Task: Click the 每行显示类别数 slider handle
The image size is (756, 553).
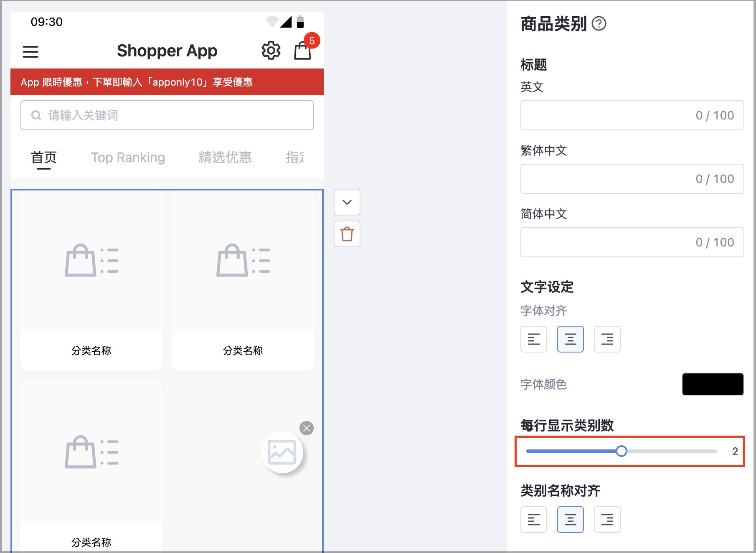Action: (622, 451)
